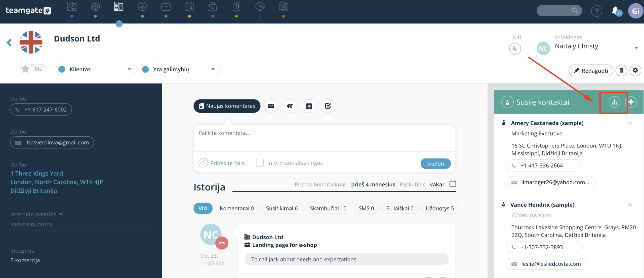This screenshot has height=278, width=644.
Task: Select the Visi history filter tab
Action: point(203,208)
